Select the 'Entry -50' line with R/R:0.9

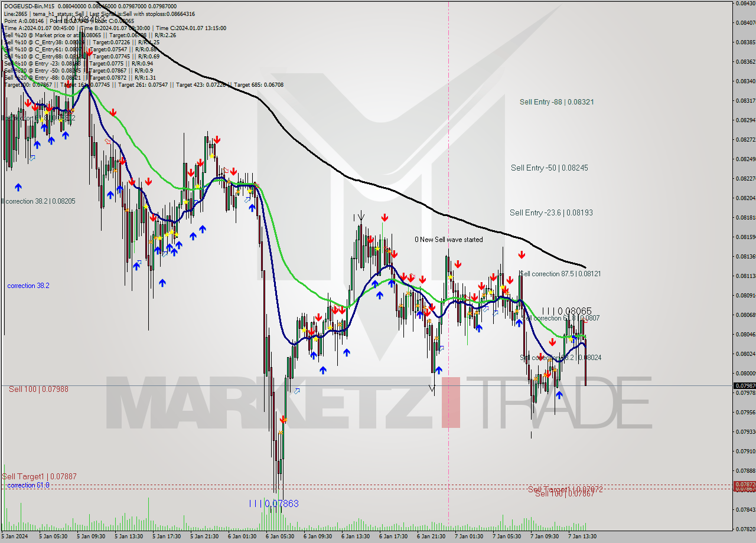pos(79,70)
